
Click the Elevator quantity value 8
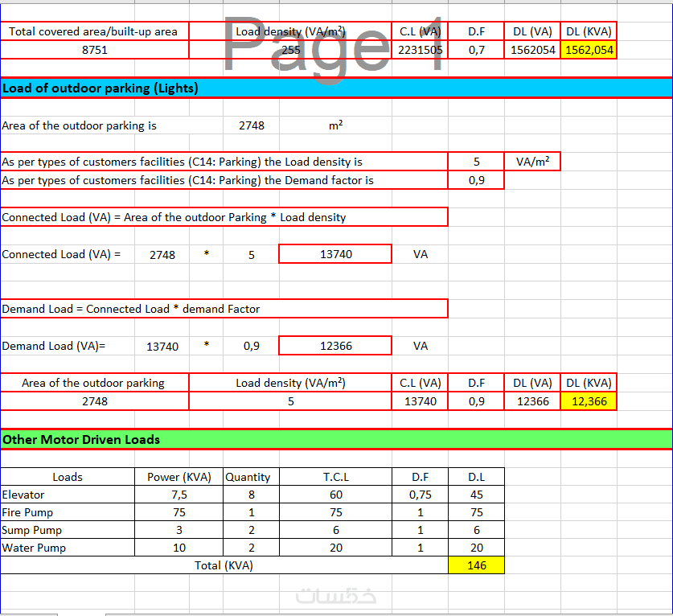tap(252, 495)
